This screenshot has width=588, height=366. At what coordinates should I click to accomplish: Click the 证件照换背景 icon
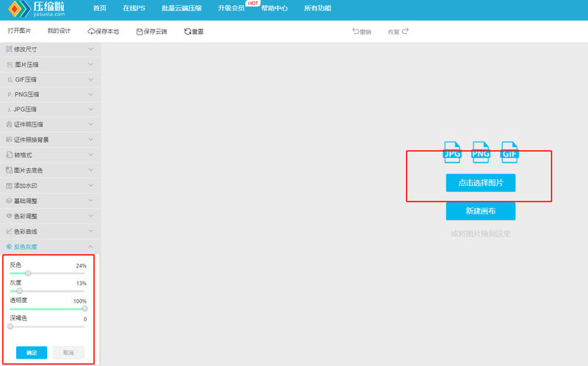(9, 140)
